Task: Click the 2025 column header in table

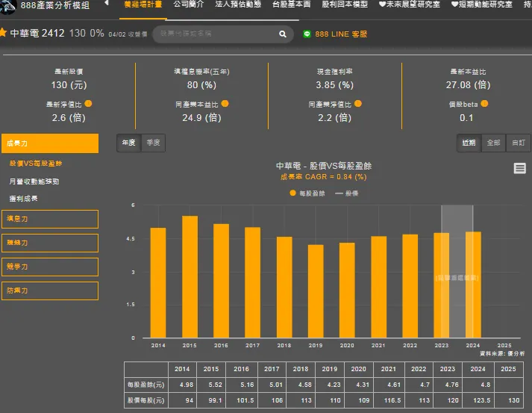Action: (508, 369)
